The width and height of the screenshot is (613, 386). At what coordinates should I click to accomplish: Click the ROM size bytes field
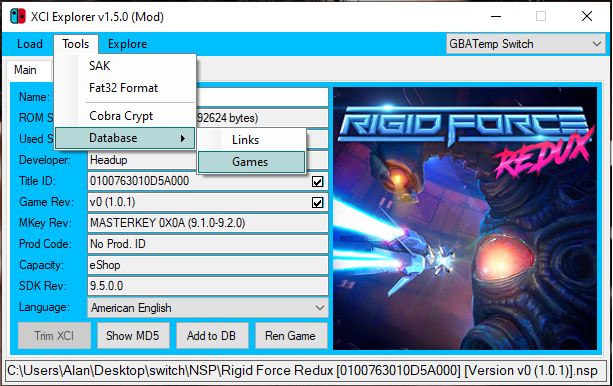tap(262, 118)
